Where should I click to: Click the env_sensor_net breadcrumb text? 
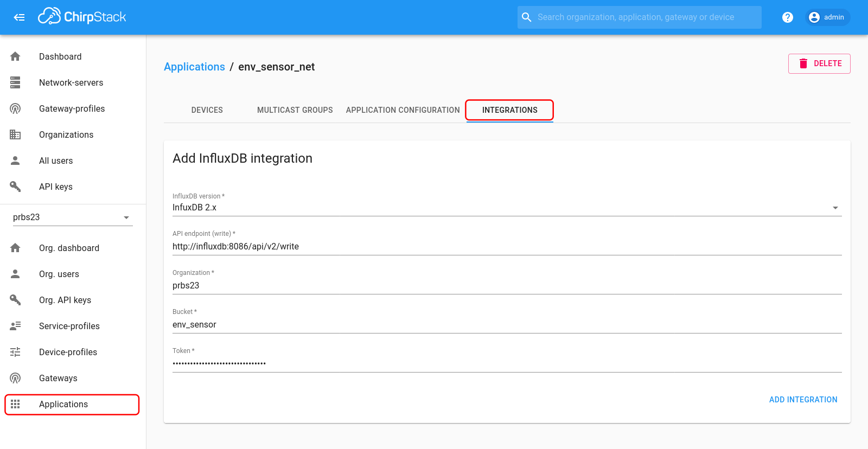(277, 67)
